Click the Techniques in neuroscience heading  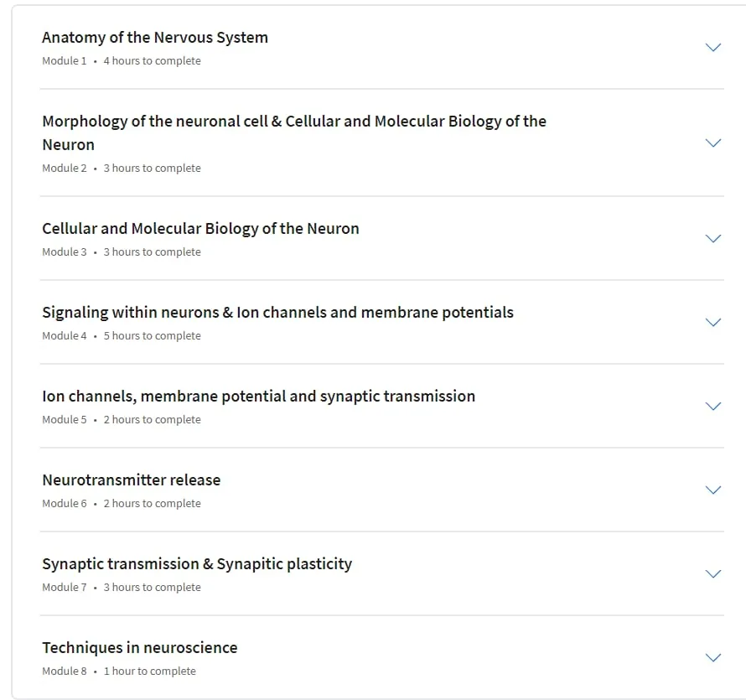pos(139,648)
